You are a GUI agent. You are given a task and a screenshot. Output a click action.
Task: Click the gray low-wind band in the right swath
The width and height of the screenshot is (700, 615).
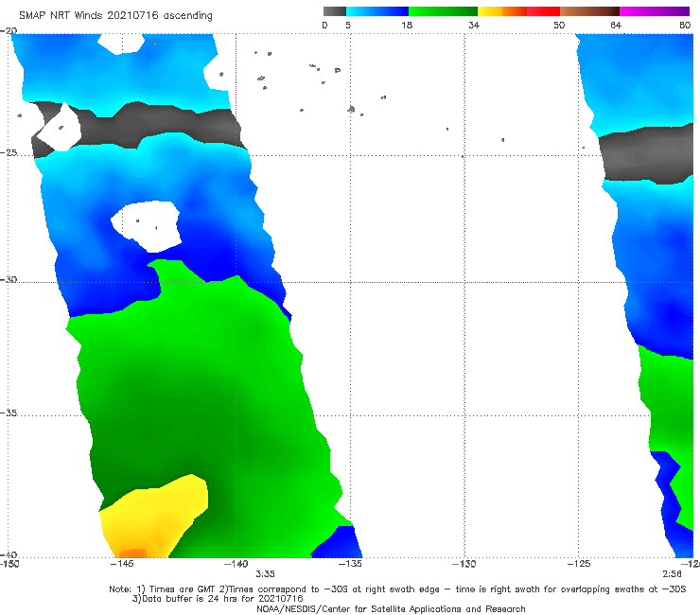coord(647,154)
